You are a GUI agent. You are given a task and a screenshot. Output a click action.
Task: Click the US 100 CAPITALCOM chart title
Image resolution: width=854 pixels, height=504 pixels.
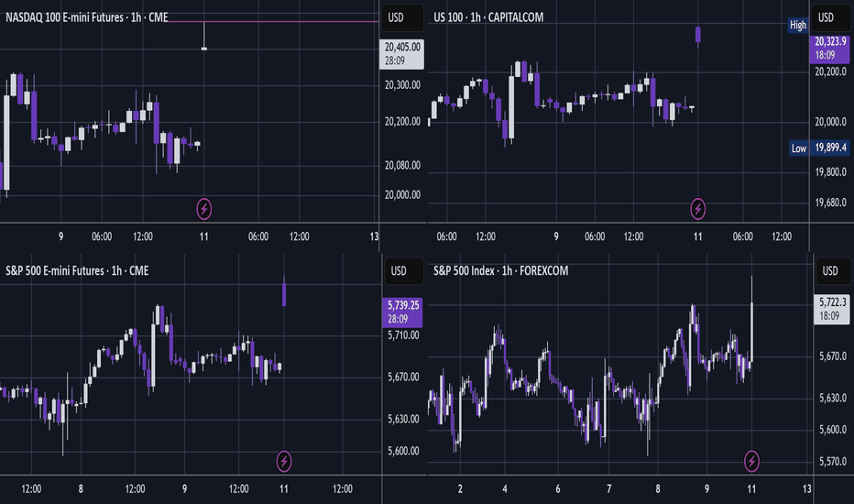488,17
